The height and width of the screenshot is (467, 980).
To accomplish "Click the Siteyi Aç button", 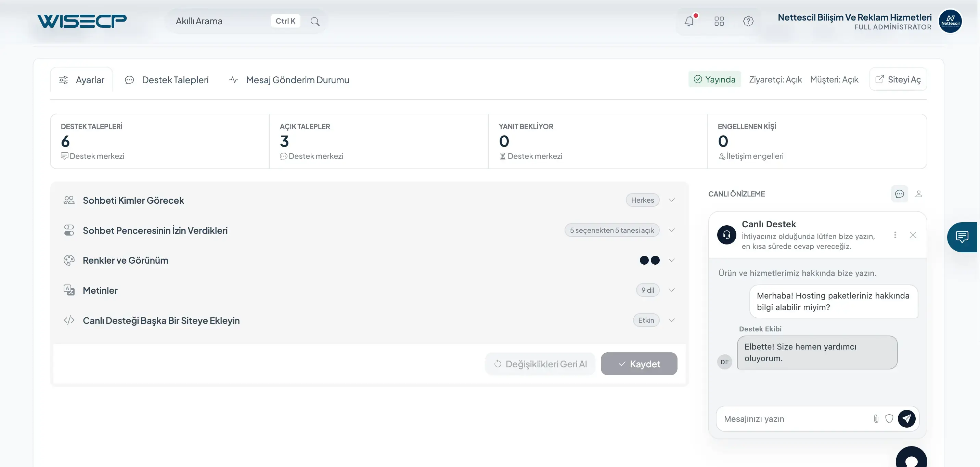I will pos(898,79).
